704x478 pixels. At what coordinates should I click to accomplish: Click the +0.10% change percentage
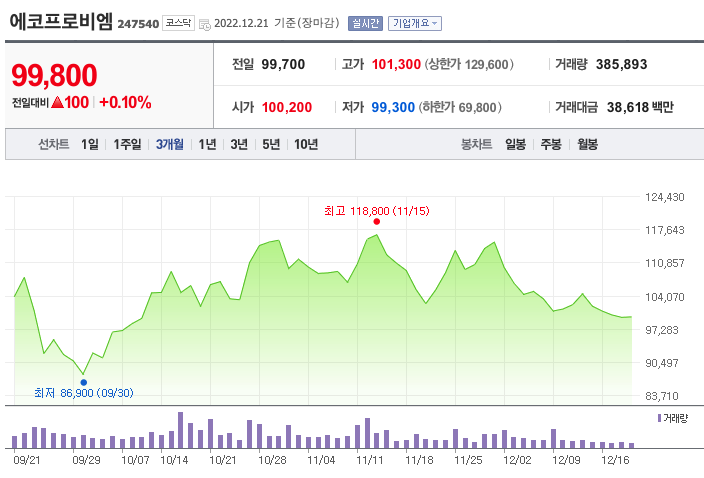click(125, 102)
